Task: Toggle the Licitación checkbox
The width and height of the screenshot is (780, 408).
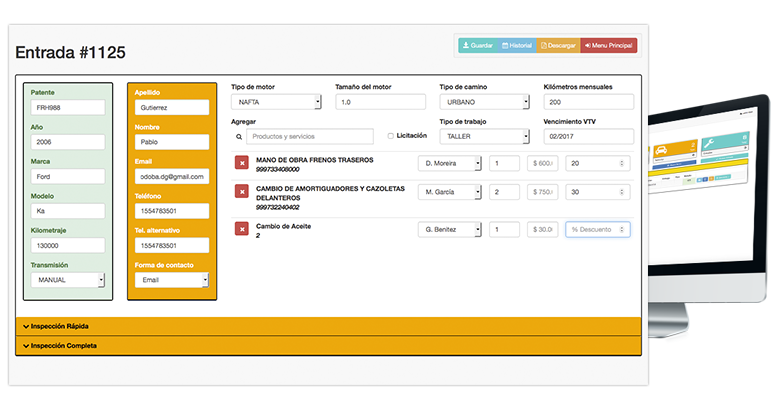Action: [x=390, y=136]
